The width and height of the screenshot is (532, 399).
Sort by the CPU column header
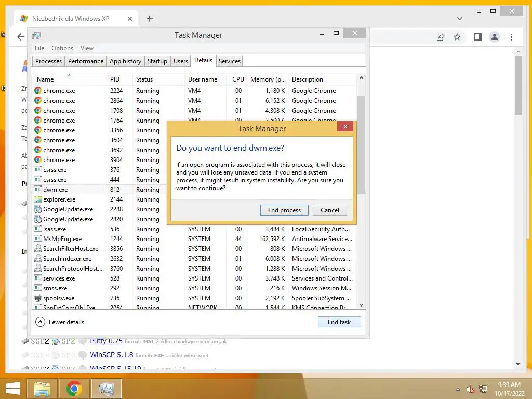[238, 79]
